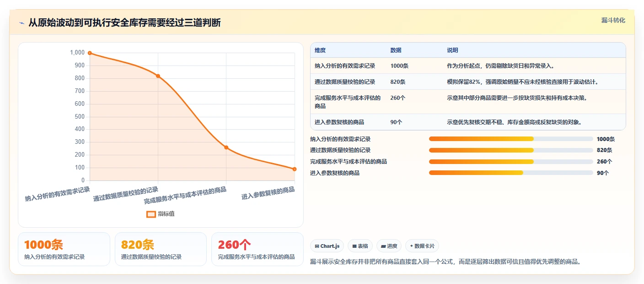Click progress bar for 进入参数复核的商品
The width and height of the screenshot is (644, 284).
pos(511,173)
